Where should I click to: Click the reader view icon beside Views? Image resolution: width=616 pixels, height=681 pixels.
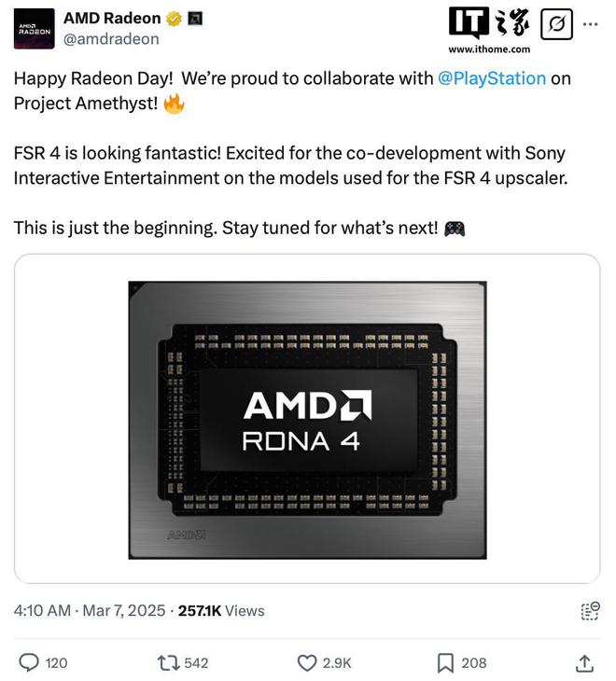point(590,610)
